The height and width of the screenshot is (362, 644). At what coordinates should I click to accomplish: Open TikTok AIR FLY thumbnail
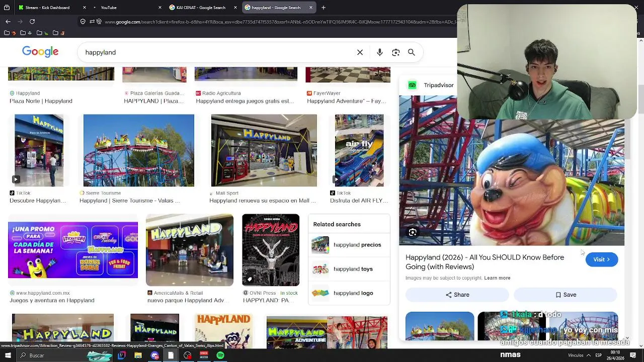tap(359, 150)
